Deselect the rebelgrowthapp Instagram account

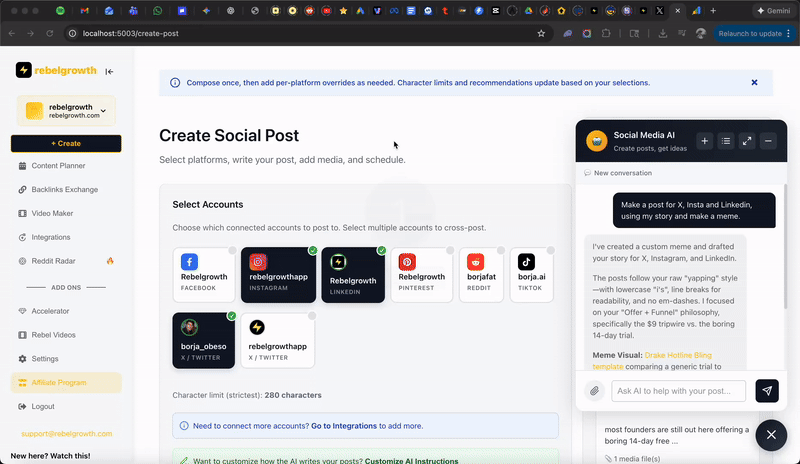(x=278, y=275)
